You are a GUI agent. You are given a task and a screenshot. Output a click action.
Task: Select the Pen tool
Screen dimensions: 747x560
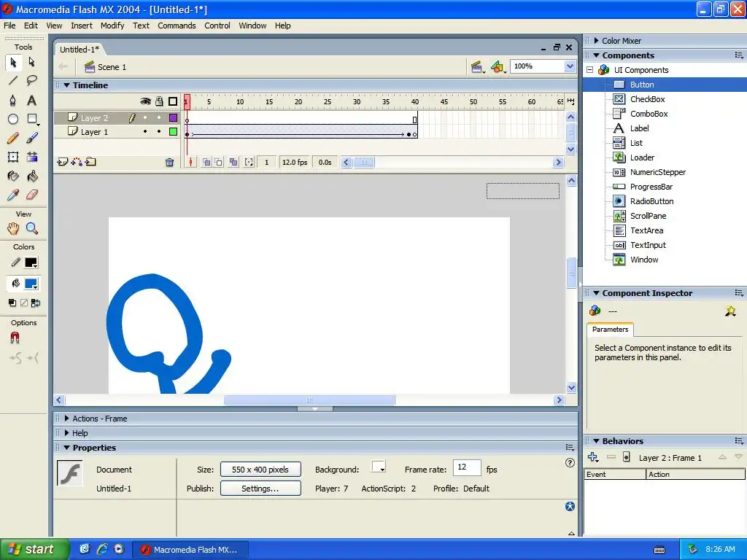pyautogui.click(x=13, y=100)
